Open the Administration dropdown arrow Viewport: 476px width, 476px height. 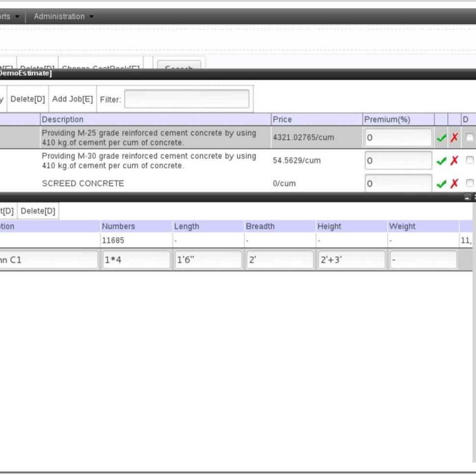[91, 16]
